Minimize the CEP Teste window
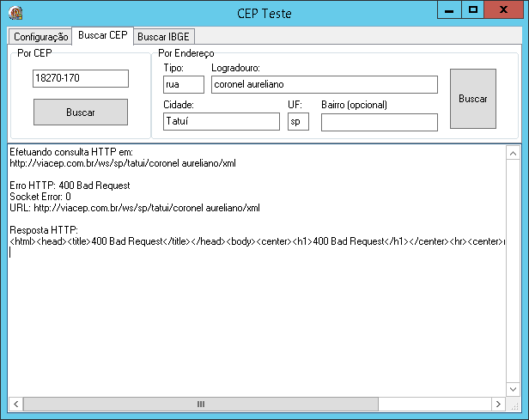529x420 pixels. click(449, 9)
